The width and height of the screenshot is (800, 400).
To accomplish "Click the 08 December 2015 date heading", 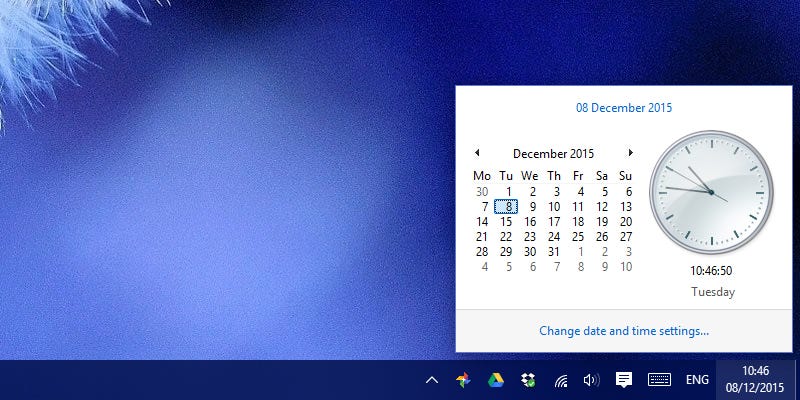I will coord(624,108).
